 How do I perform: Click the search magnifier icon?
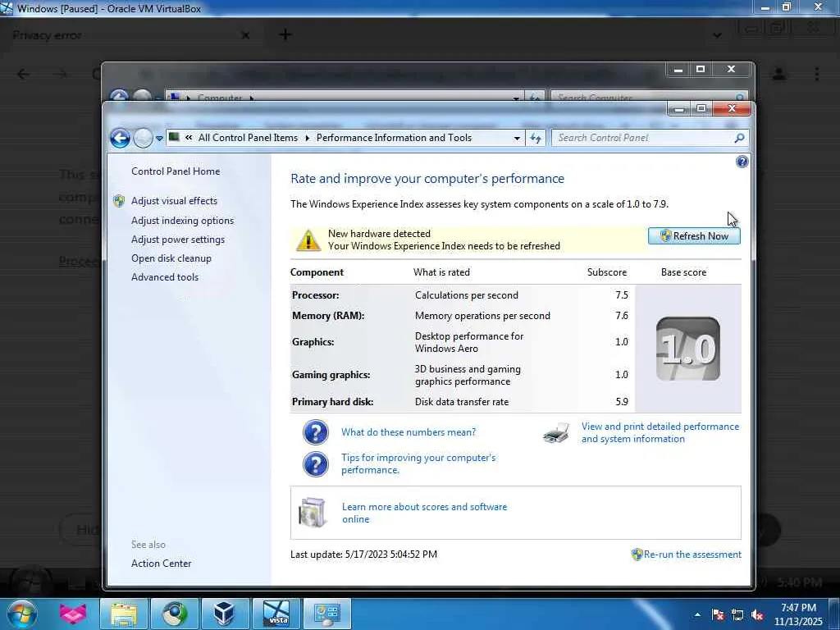coord(739,138)
